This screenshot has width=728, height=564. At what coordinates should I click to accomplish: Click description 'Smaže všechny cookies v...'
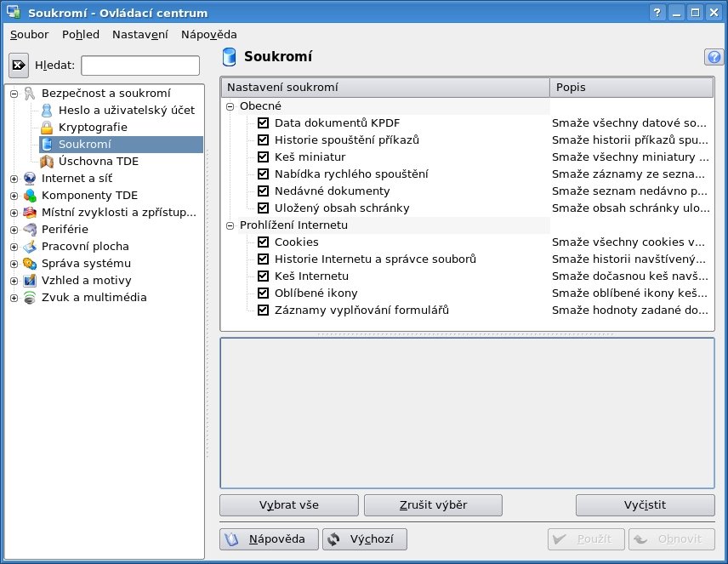click(x=628, y=242)
